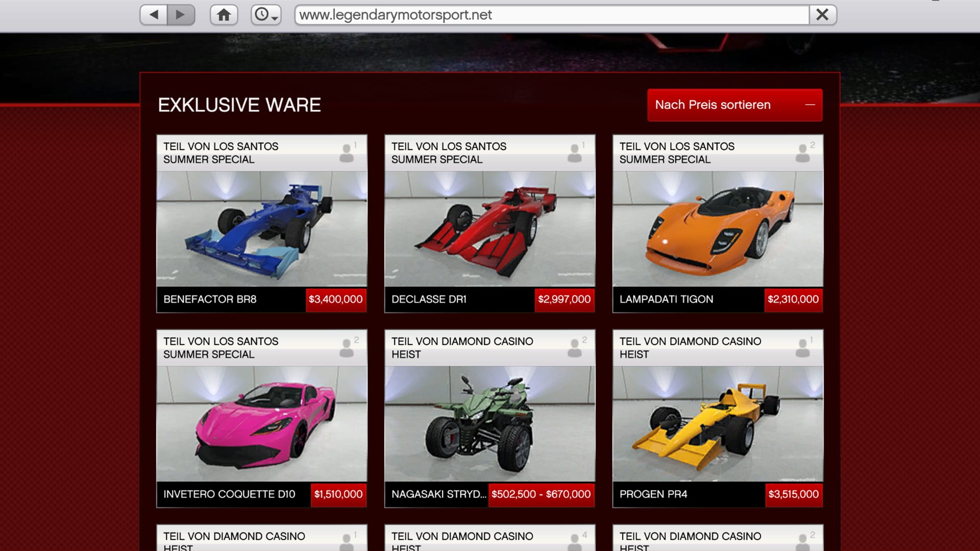Go forward with the browser forward arrow
The width and height of the screenshot is (980, 551).
181,15
